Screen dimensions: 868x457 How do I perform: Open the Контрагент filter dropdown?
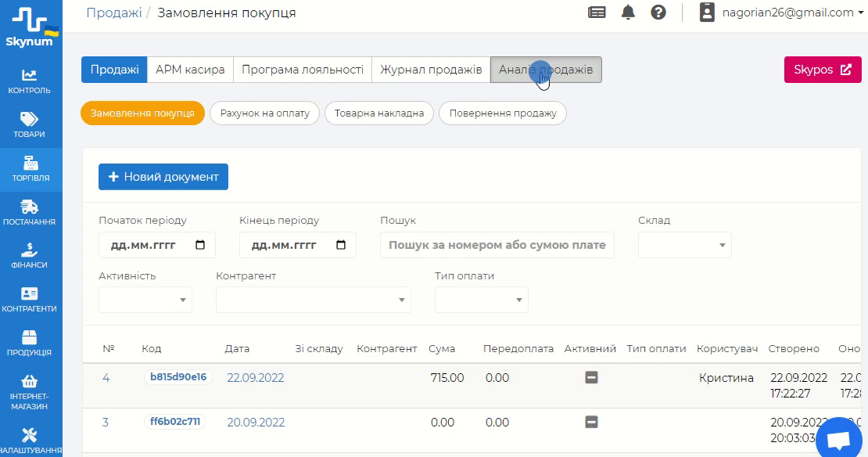pos(313,300)
